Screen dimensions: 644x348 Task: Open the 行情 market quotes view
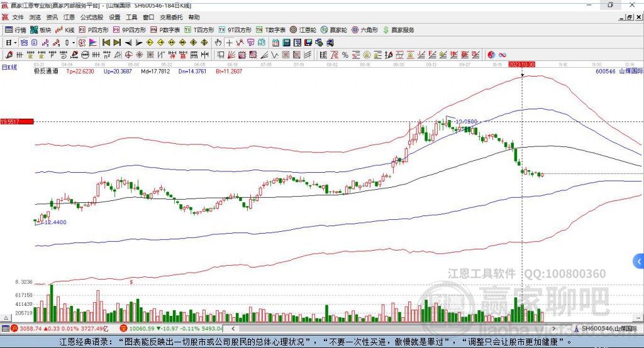pos(15,30)
